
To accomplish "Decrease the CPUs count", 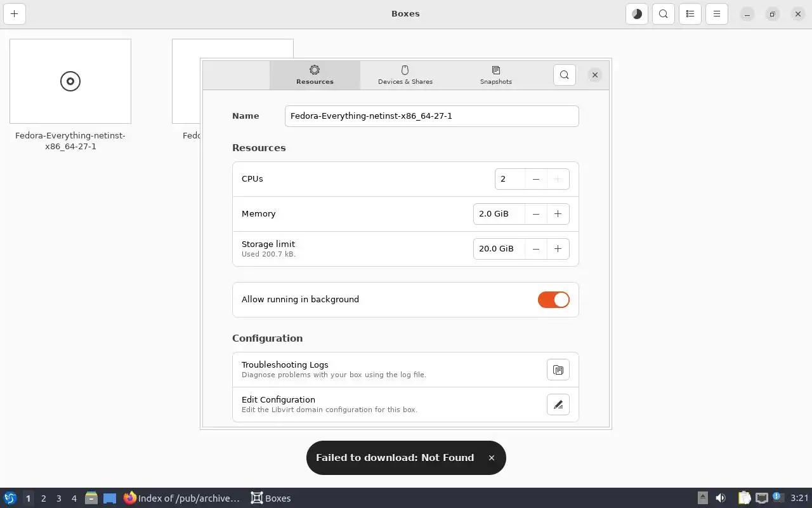I will tap(536, 179).
